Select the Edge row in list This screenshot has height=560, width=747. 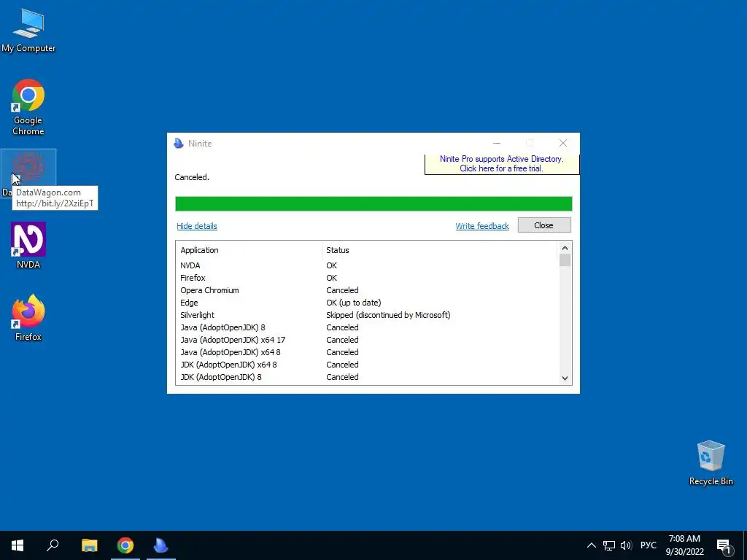coord(367,303)
